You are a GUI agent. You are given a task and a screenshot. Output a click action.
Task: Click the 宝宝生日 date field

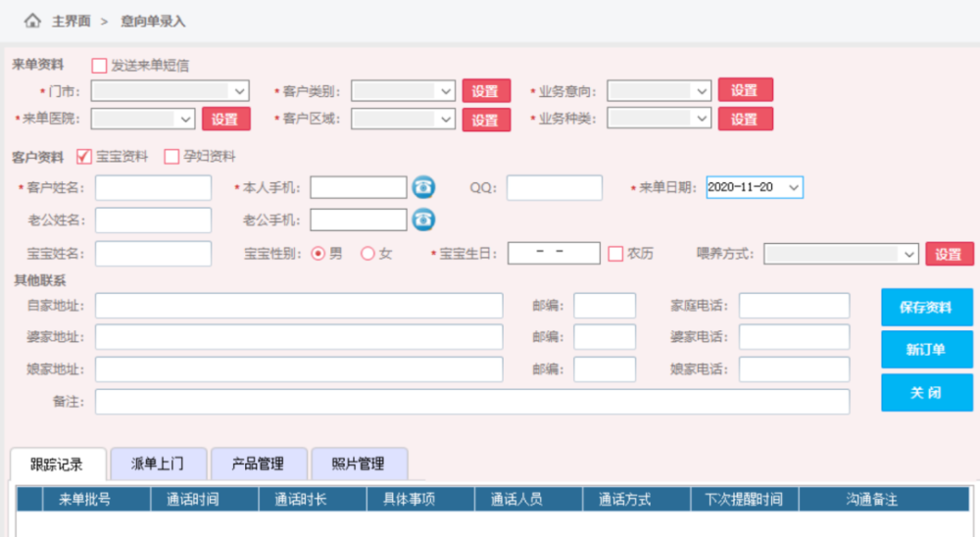point(554,253)
